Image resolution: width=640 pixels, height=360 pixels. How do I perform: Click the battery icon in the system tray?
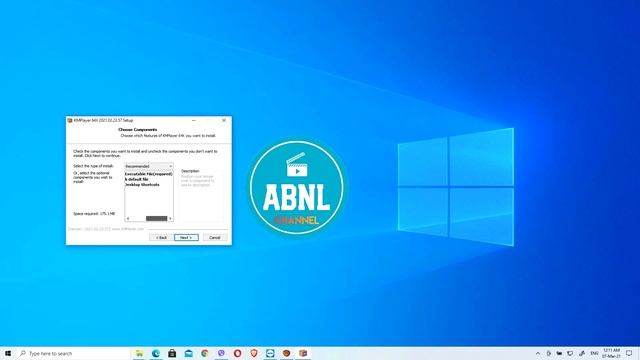click(559, 353)
